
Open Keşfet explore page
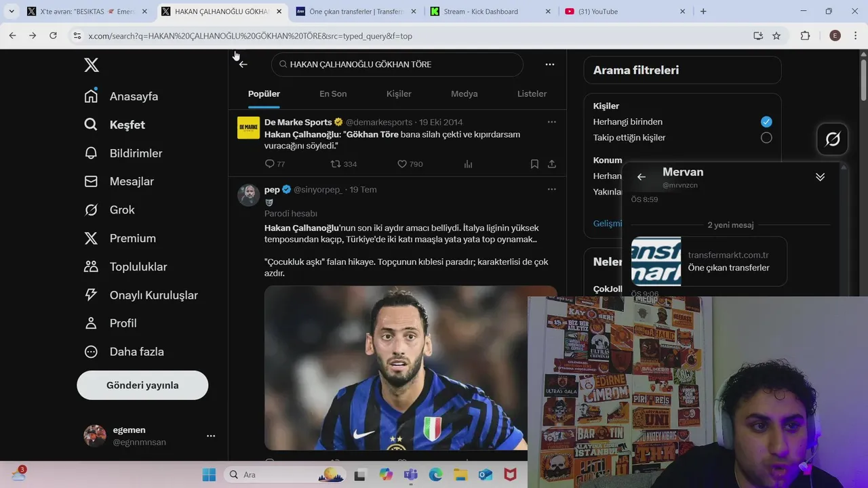[x=115, y=125]
